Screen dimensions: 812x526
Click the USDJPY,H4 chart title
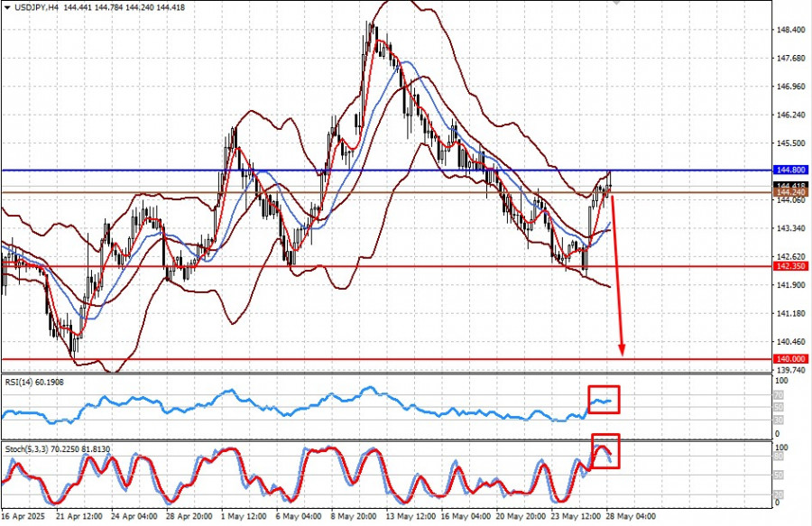(x=35, y=8)
